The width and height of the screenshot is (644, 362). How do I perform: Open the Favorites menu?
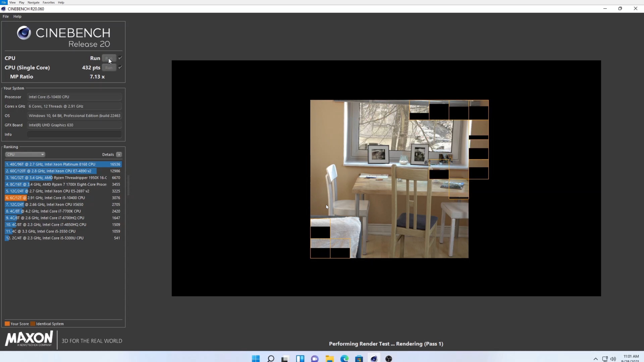(x=49, y=3)
